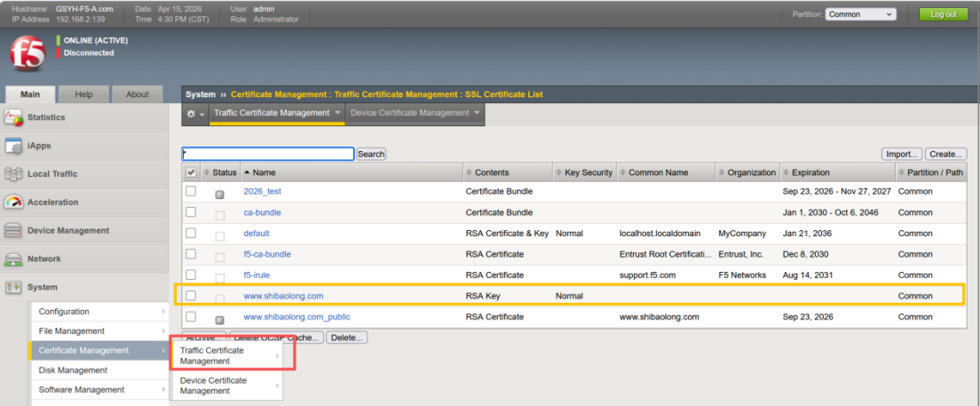This screenshot has width=980, height=406.
Task: Click the gear settings icon in toolbar
Action: [192, 114]
